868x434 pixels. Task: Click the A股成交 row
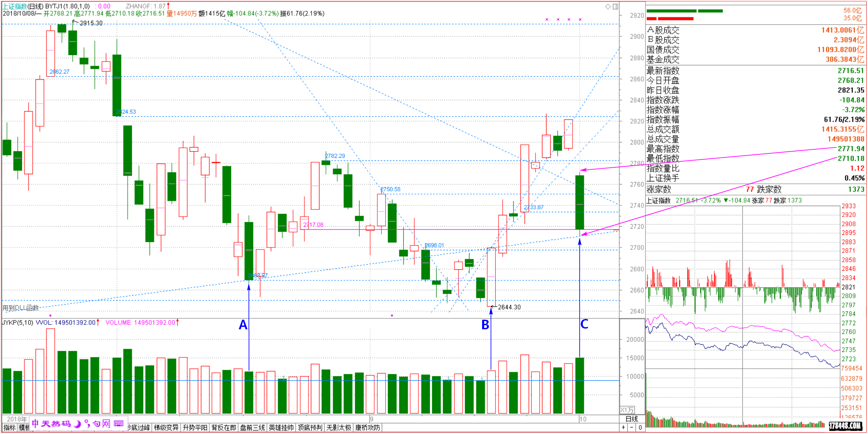(x=755, y=30)
